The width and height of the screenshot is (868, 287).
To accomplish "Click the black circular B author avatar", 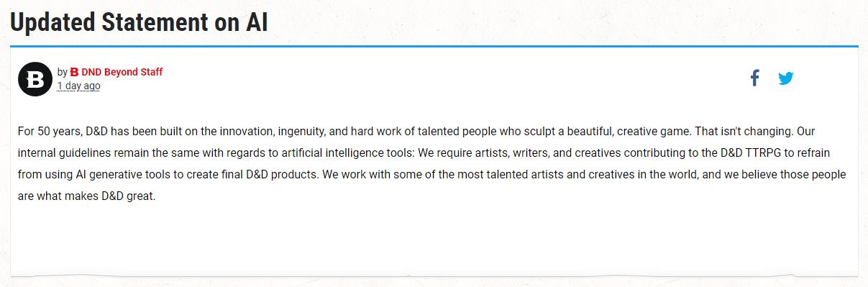I will [35, 79].
